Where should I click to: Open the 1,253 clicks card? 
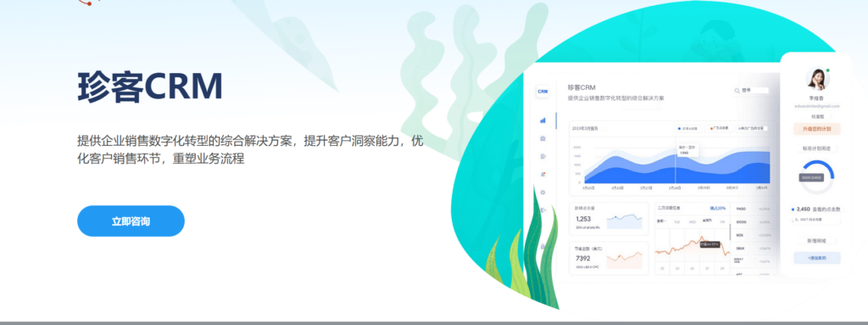pyautogui.click(x=609, y=219)
